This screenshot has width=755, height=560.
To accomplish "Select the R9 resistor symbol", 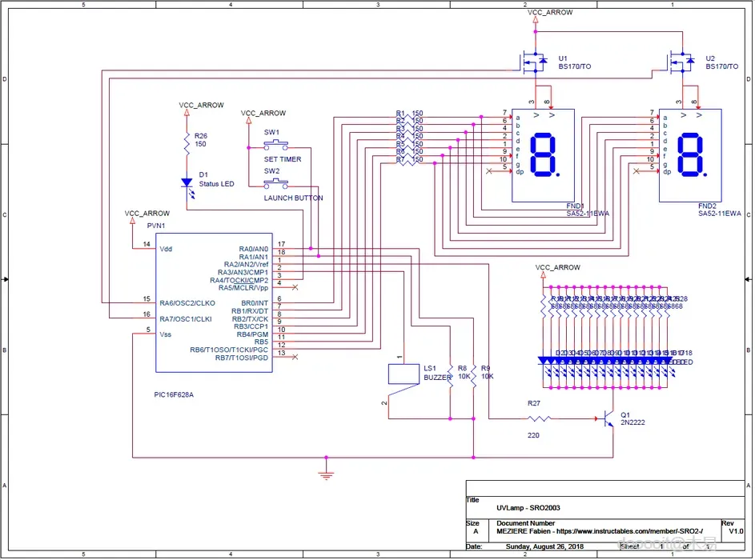I will (x=473, y=375).
